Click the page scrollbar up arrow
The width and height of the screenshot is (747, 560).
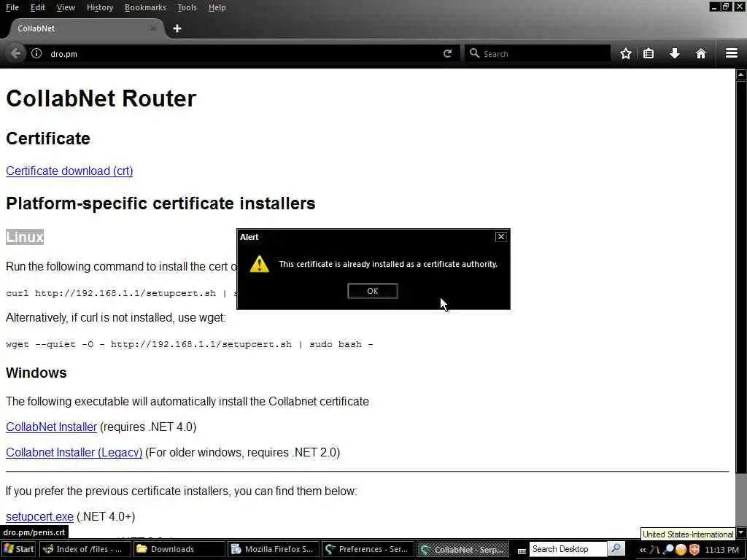click(741, 74)
